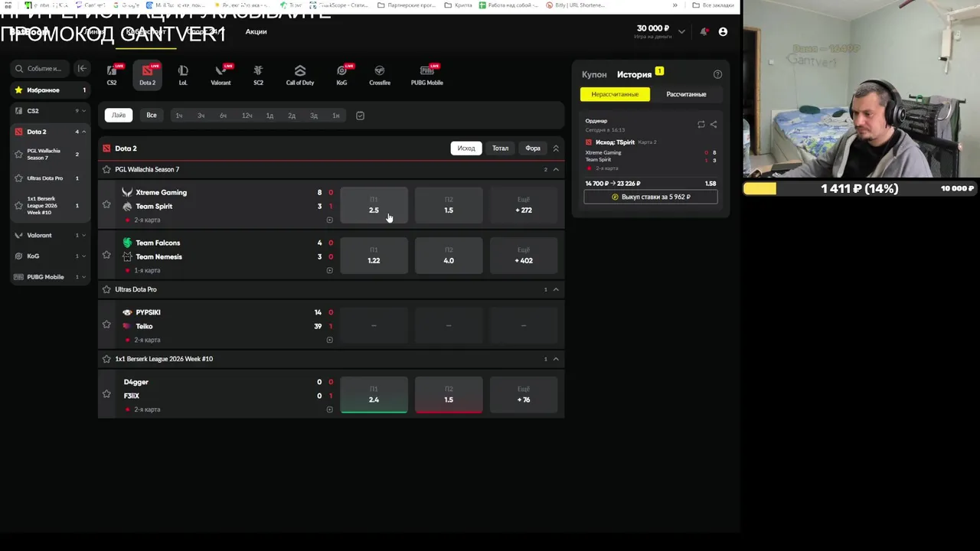980x551 pixels.
Task: Open video stream for Team Falcons match
Action: click(x=330, y=270)
